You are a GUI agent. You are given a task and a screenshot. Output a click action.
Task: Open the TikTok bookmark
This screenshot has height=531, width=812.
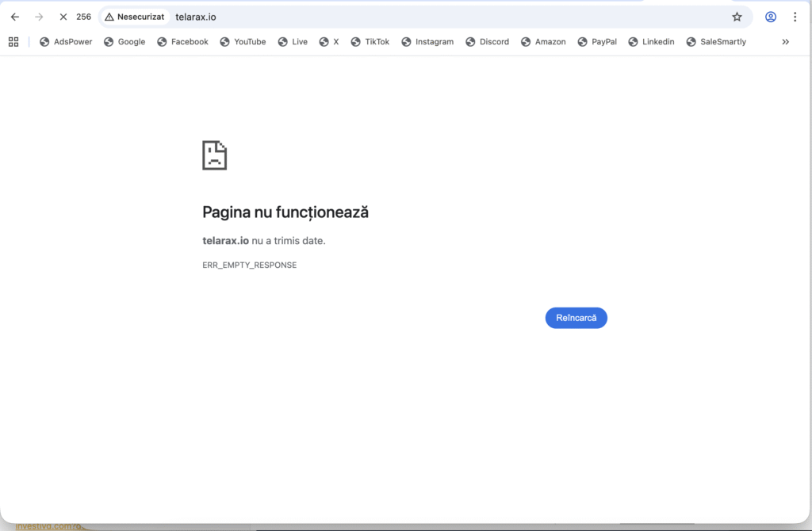click(370, 42)
